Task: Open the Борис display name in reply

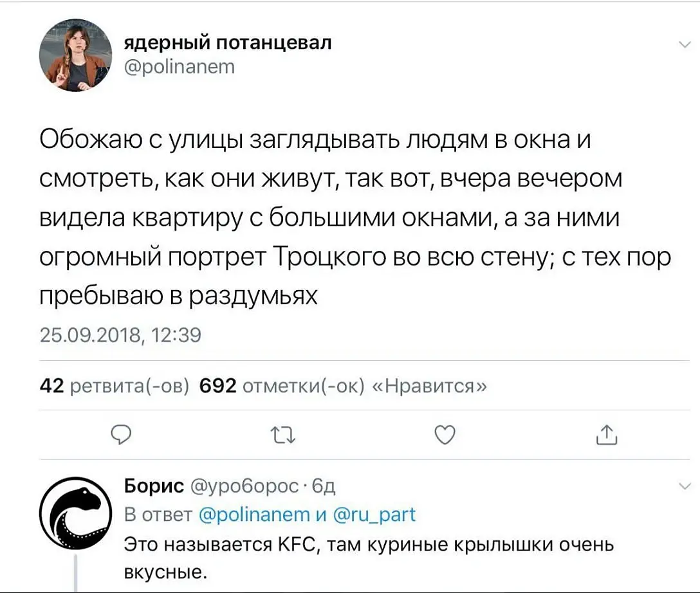Action: pyautogui.click(x=154, y=486)
